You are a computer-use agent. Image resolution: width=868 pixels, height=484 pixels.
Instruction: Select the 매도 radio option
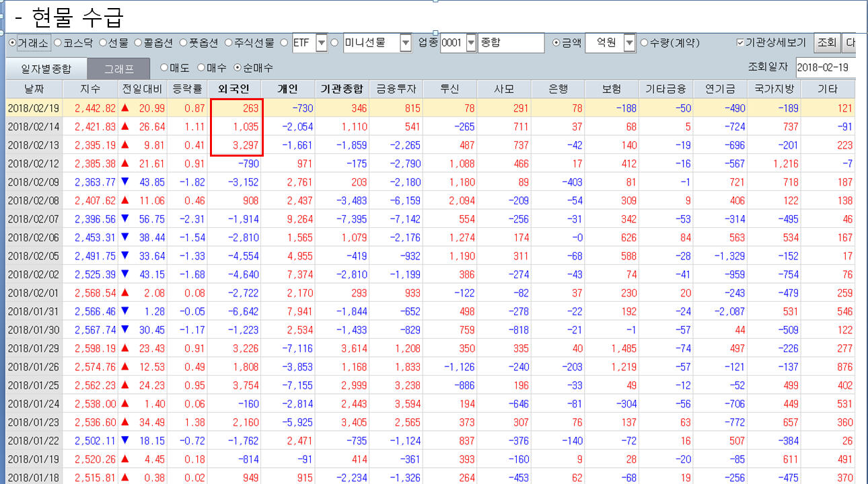(164, 68)
